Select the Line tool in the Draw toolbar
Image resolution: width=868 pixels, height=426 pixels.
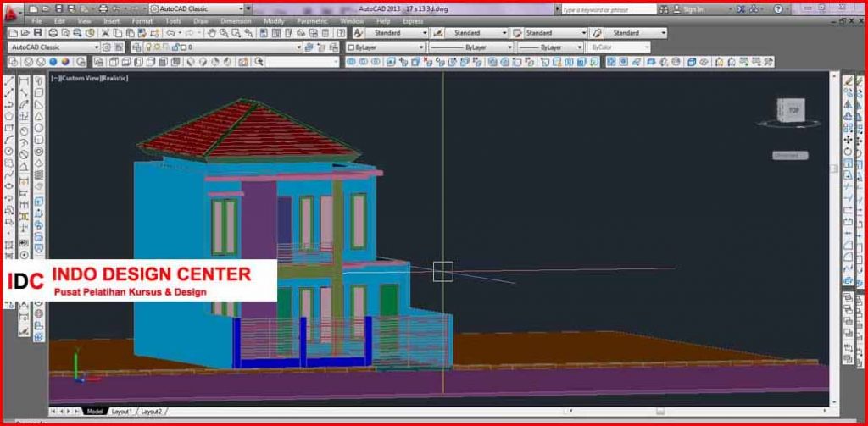pyautogui.click(x=9, y=81)
